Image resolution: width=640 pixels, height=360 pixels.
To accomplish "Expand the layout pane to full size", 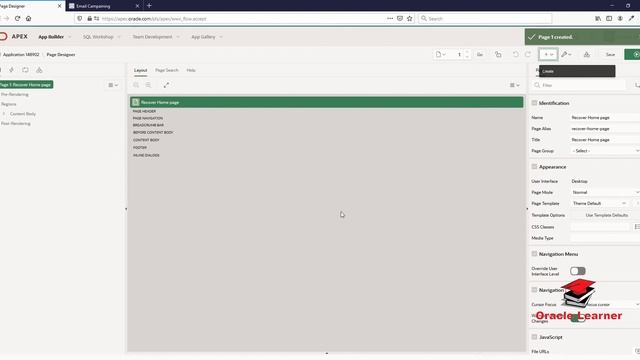I will [x=166, y=85].
